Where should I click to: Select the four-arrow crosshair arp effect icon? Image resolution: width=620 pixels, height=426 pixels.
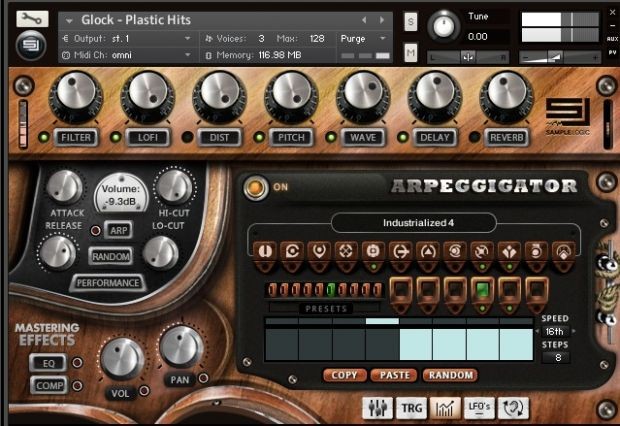tap(346, 251)
